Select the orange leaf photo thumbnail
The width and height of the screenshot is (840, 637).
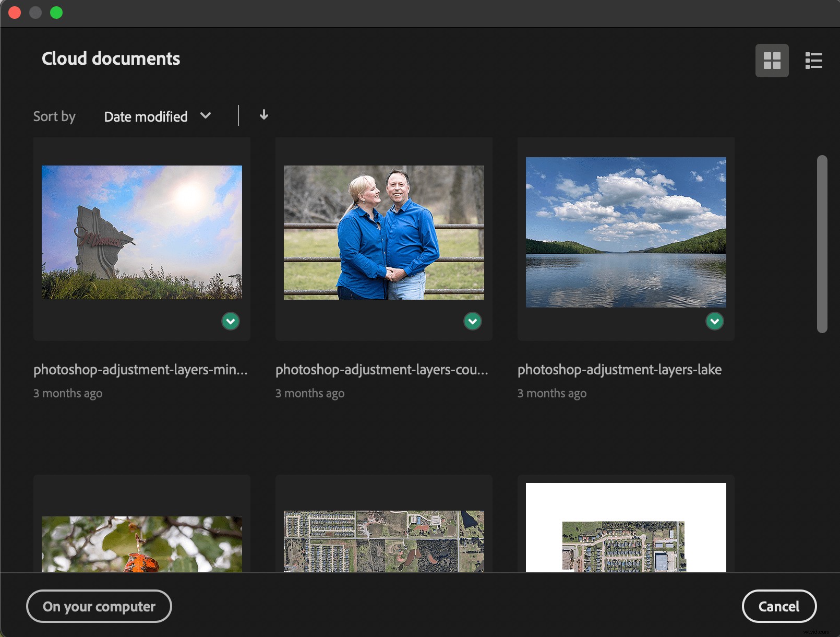coord(142,544)
